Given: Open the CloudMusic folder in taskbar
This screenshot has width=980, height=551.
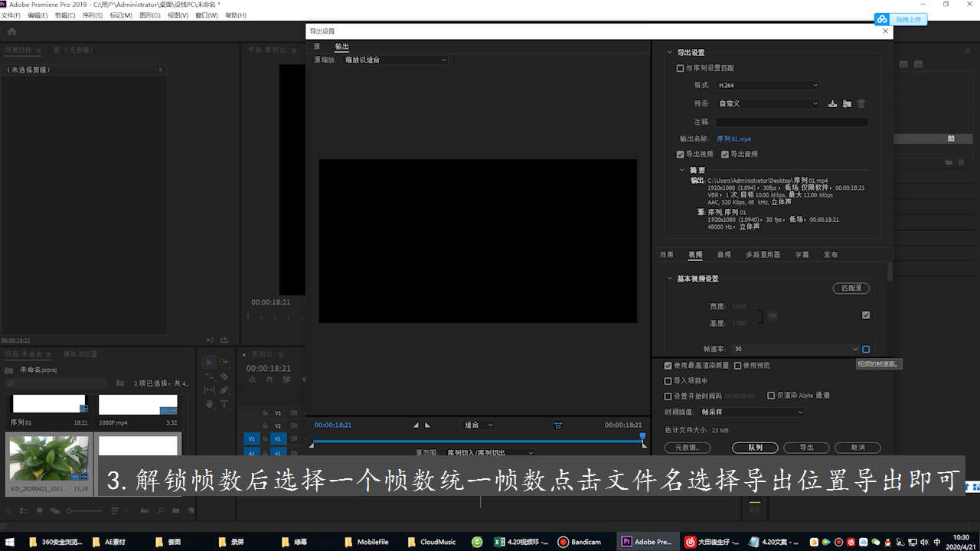Looking at the screenshot, I should (x=432, y=542).
